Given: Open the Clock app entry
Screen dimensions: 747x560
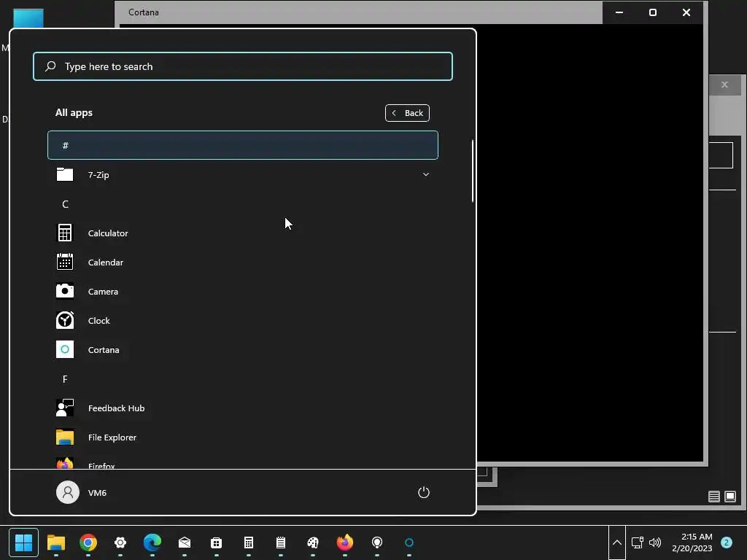Looking at the screenshot, I should coord(242,321).
